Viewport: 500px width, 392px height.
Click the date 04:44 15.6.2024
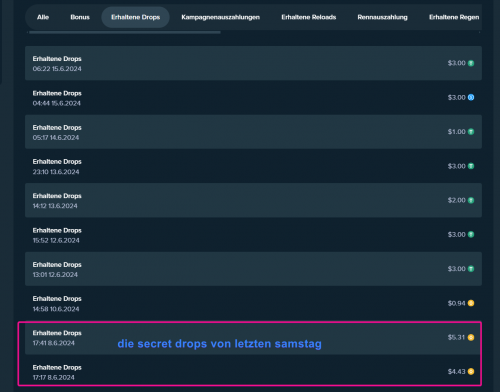[57, 103]
